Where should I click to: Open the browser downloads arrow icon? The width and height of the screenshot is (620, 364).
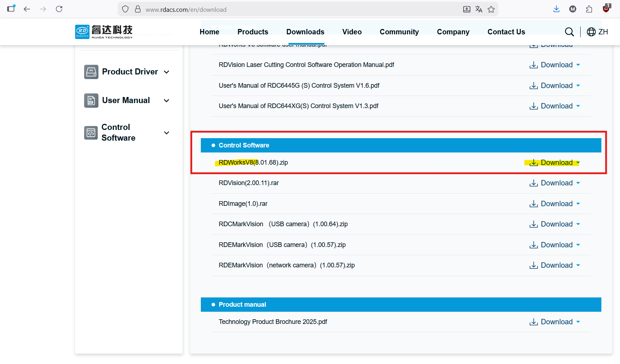coord(556,9)
